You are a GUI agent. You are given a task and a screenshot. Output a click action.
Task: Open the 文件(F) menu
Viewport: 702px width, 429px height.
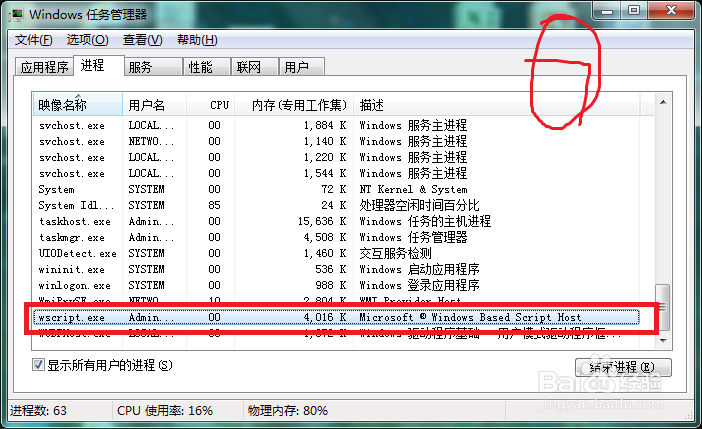(34, 40)
